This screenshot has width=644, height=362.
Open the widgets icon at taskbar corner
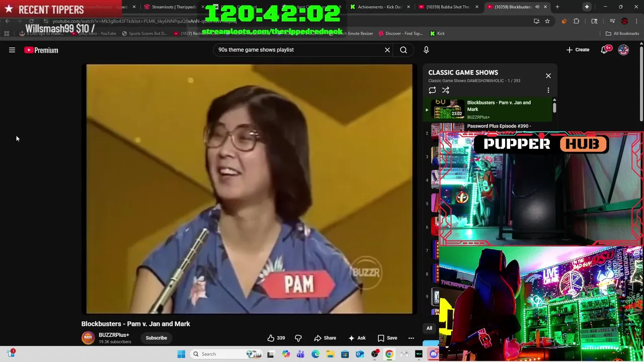(11, 354)
